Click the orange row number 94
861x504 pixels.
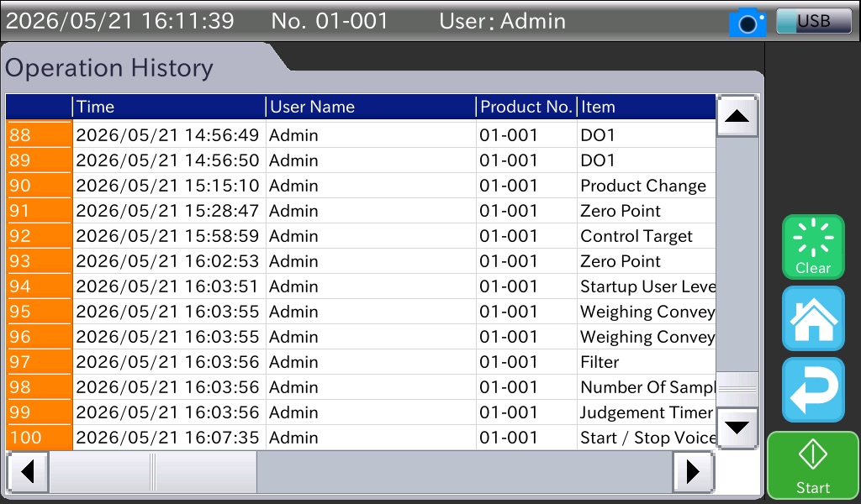coord(39,286)
